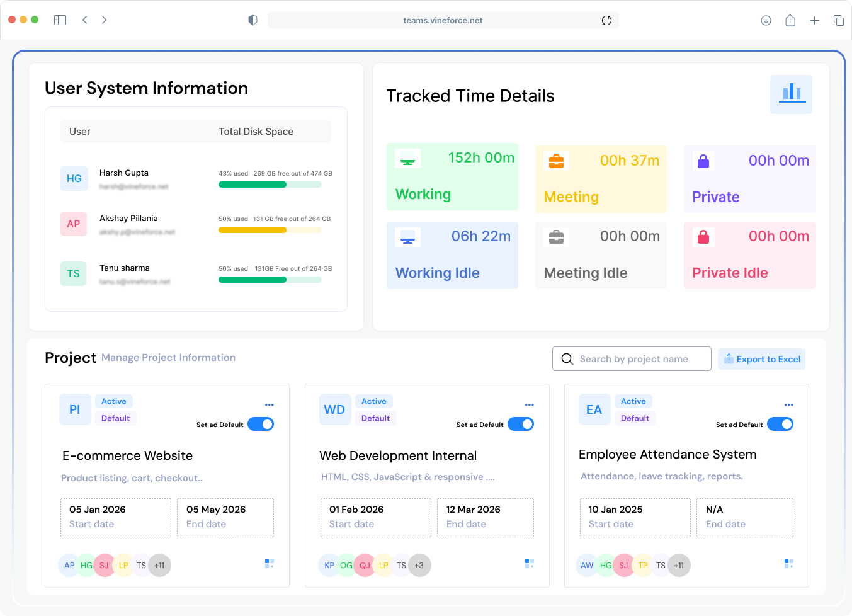This screenshot has width=852, height=616.
Task: Click the magnifier icon in the project search bar
Action: (567, 358)
